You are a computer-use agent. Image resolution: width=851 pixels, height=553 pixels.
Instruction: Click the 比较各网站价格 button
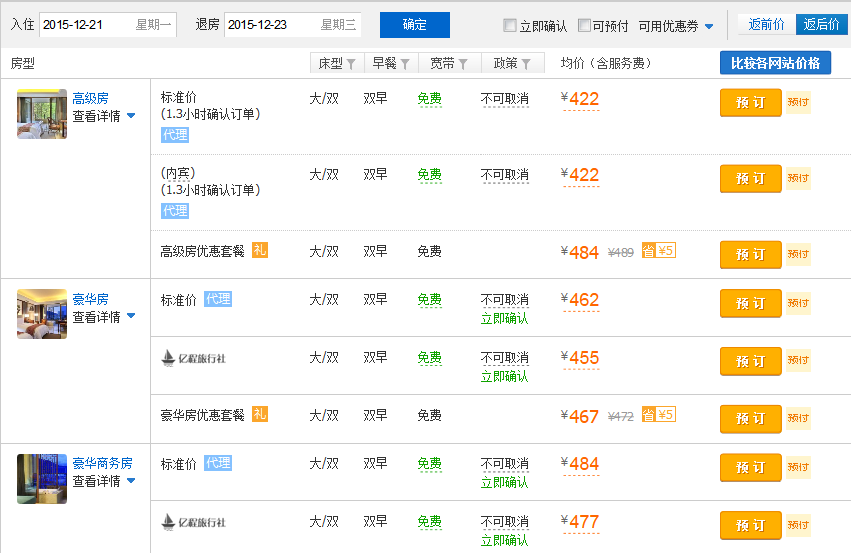pos(775,63)
